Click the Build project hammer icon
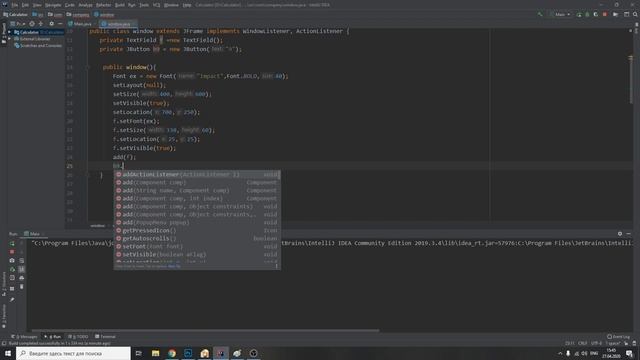The width and height of the screenshot is (640, 360). coord(540,14)
